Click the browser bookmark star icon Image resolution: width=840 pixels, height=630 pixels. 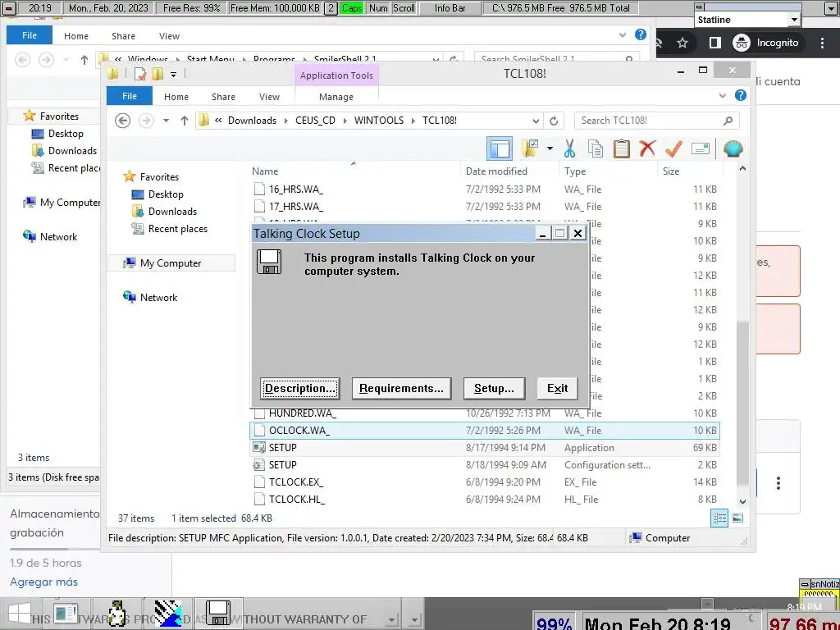(x=682, y=43)
